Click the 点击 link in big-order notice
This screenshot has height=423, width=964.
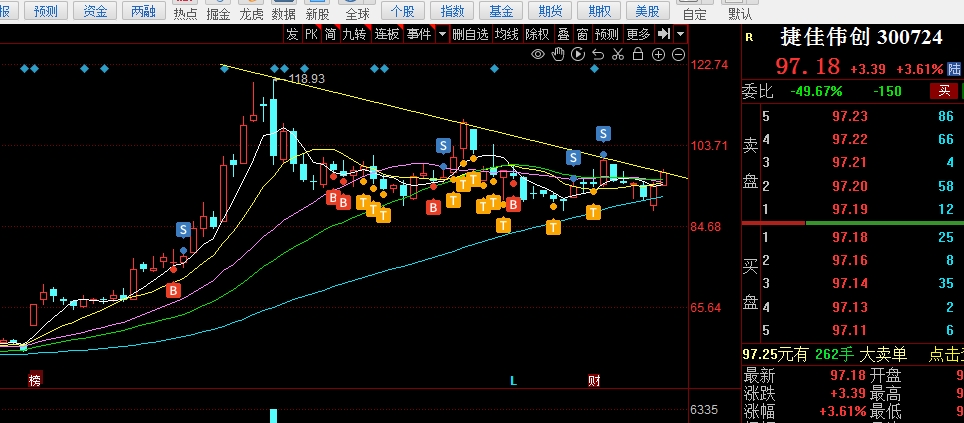946,354
